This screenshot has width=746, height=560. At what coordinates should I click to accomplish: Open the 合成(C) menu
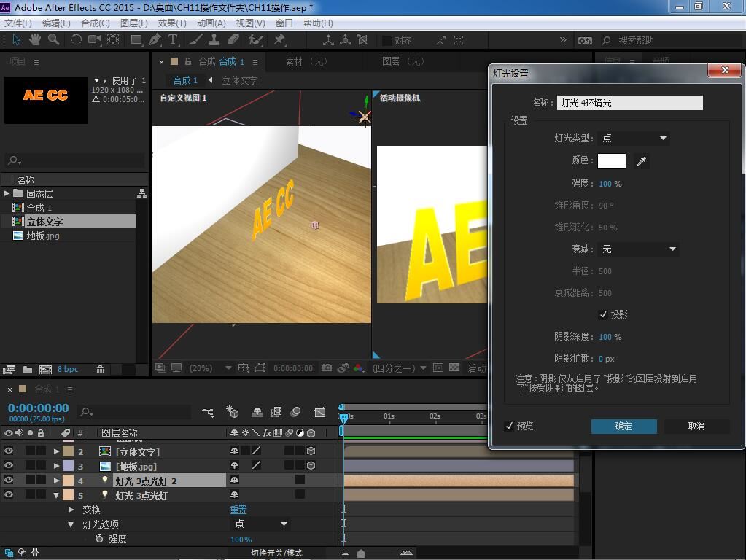point(95,23)
